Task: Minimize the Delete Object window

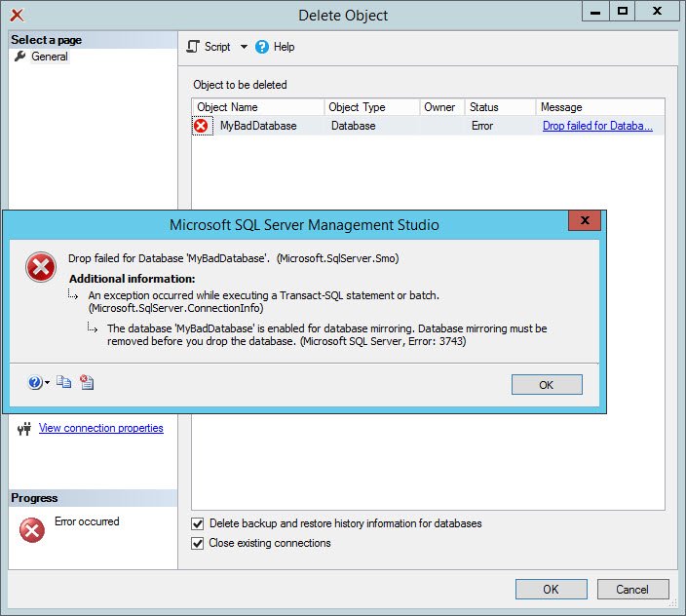Action: (x=595, y=12)
